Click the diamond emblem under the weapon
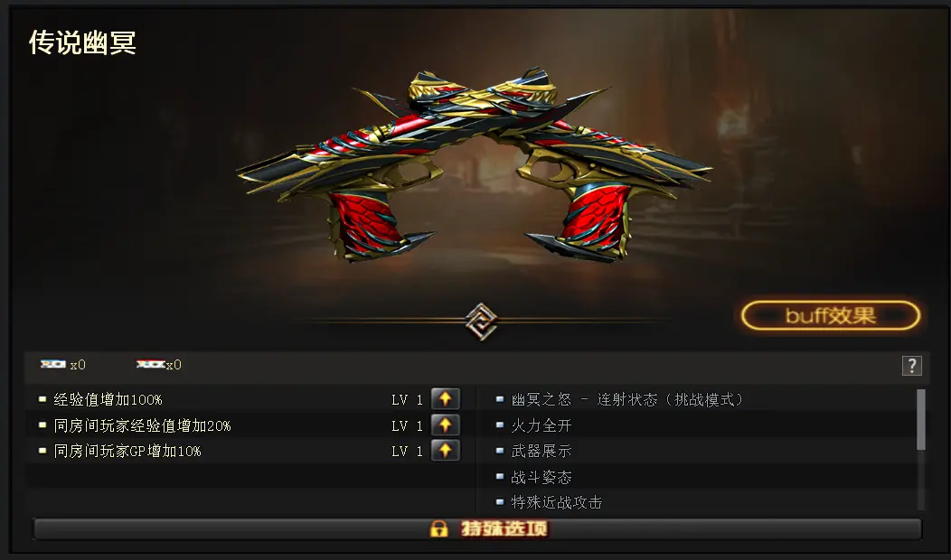 [481, 322]
